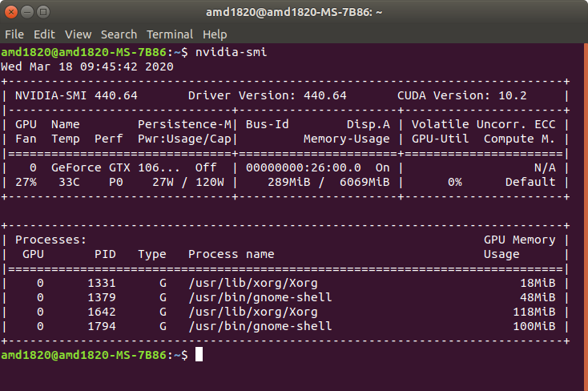588x391 pixels.
Task: Click /usr/lib/xorg/Xorg for PID 1642
Action: pyautogui.click(x=253, y=312)
